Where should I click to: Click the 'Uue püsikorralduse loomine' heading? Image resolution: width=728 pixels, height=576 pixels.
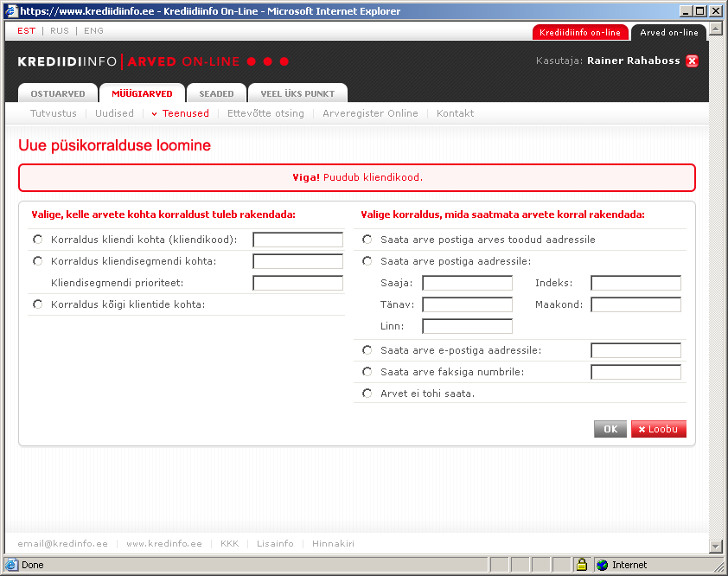114,145
